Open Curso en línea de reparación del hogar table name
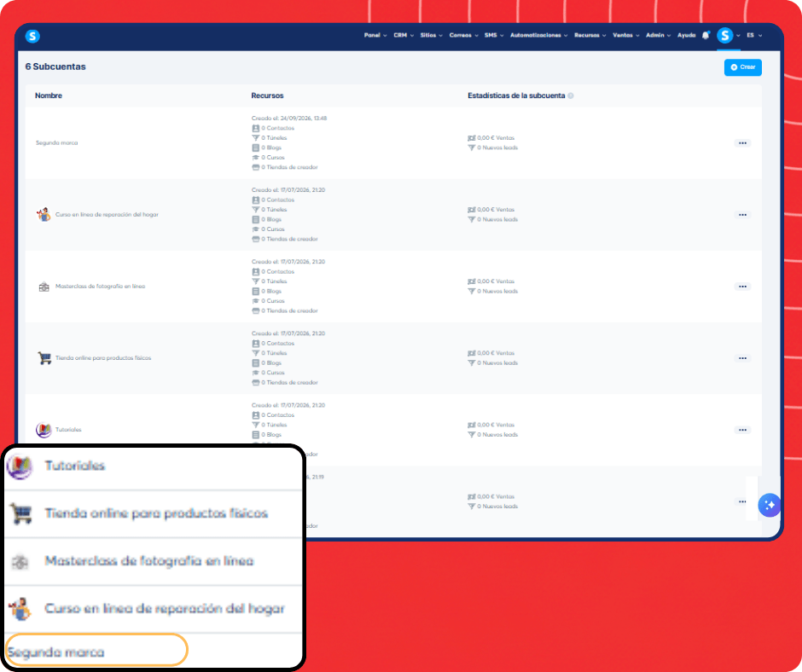 107,214
